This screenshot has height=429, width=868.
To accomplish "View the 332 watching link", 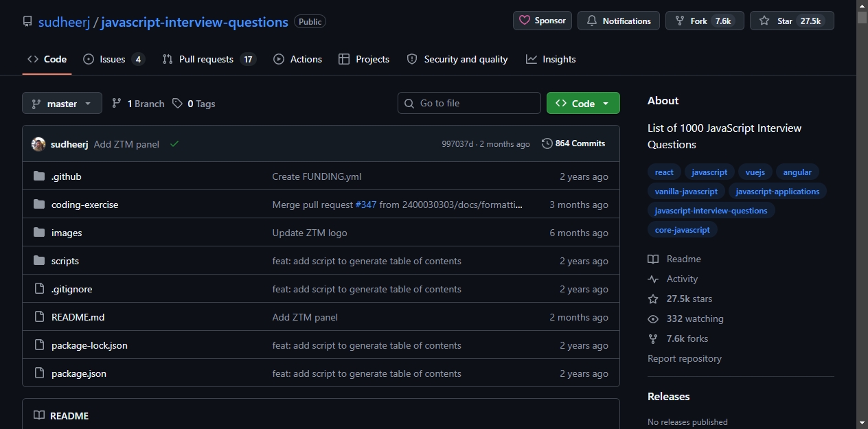I will (685, 318).
